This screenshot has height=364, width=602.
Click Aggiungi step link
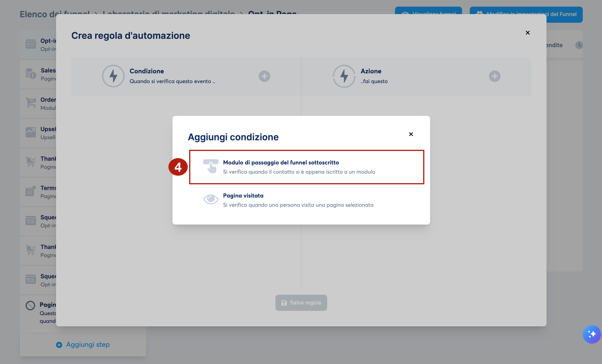[x=83, y=344]
